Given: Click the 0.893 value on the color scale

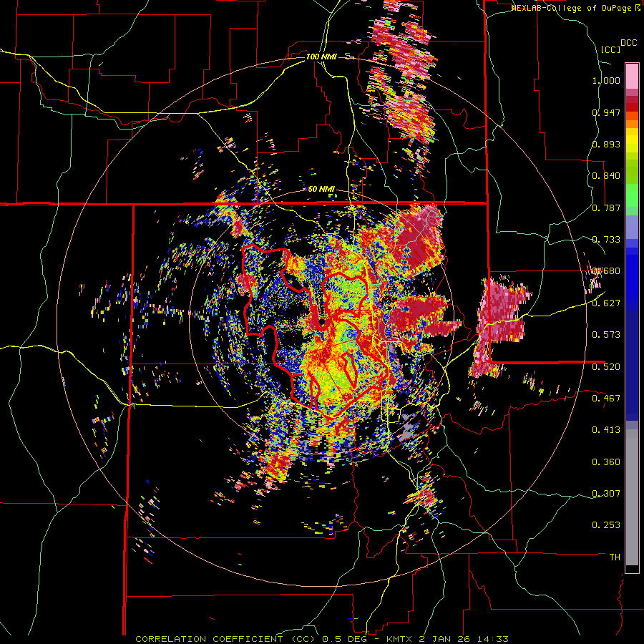Looking at the screenshot, I should tap(606, 144).
